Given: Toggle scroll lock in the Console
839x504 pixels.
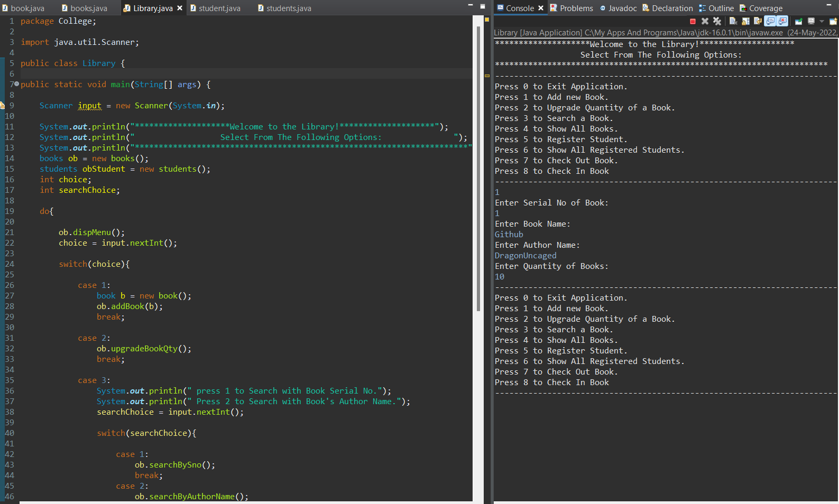Looking at the screenshot, I should [x=745, y=21].
